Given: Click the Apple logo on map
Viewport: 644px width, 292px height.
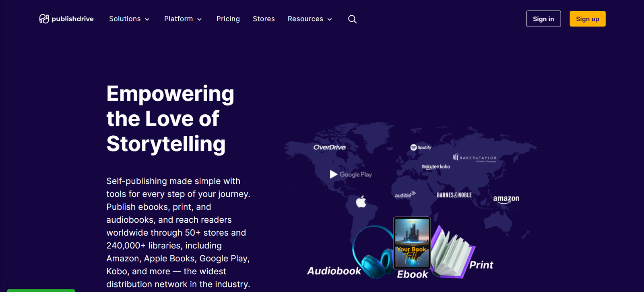Looking at the screenshot, I should [x=361, y=201].
